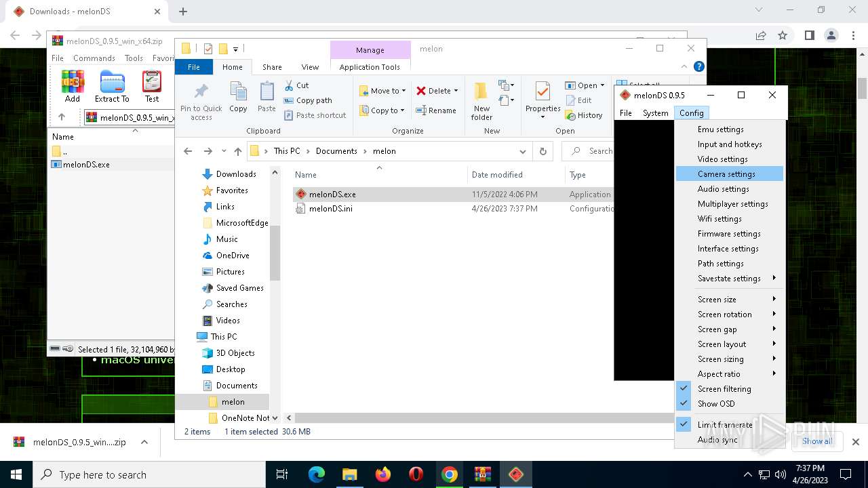Expand Screen gap submenu

(x=730, y=329)
